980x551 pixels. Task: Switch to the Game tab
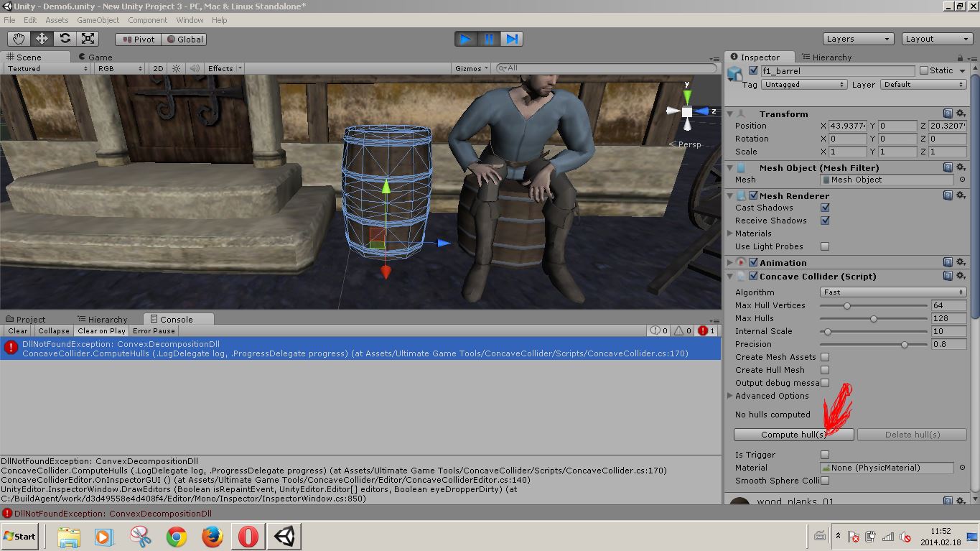pyautogui.click(x=95, y=57)
